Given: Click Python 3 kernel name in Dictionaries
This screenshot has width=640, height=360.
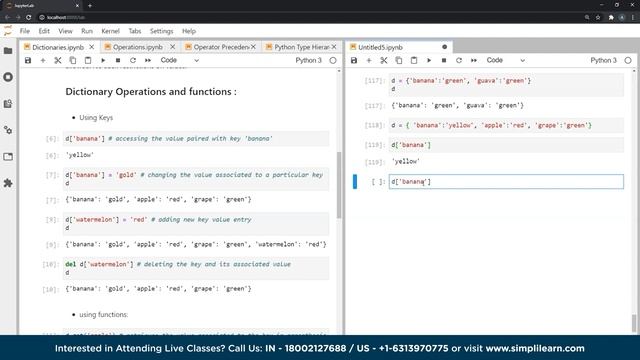Looking at the screenshot, I should pyautogui.click(x=309, y=60).
